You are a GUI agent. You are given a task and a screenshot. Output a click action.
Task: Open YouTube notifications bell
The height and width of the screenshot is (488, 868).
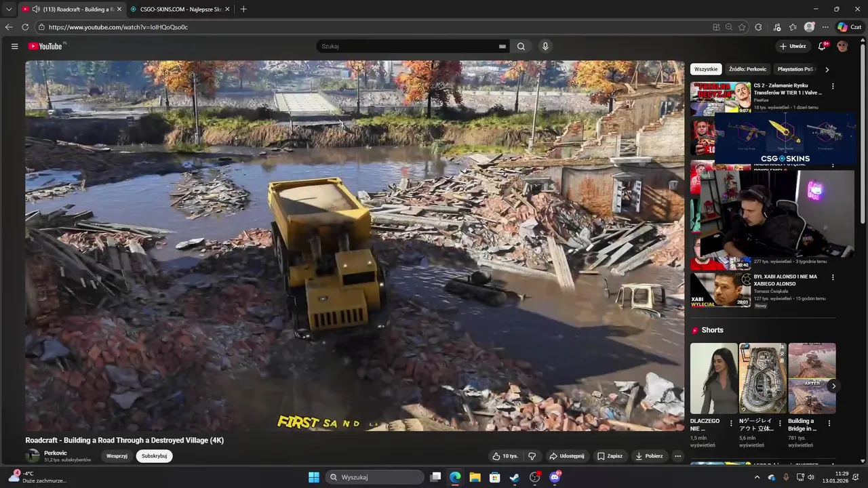pyautogui.click(x=822, y=46)
